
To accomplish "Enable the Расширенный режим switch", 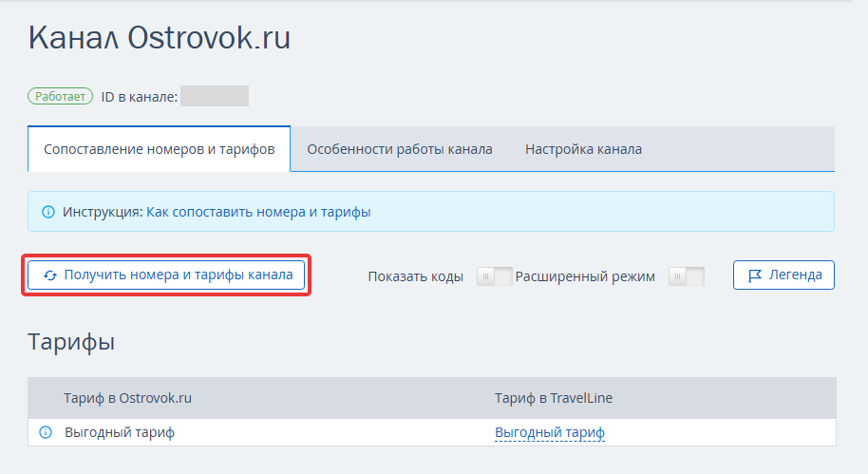I will 687,276.
